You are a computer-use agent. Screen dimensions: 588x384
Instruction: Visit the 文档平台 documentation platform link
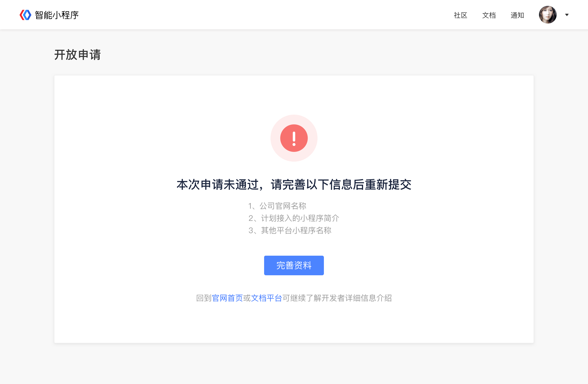pos(267,298)
